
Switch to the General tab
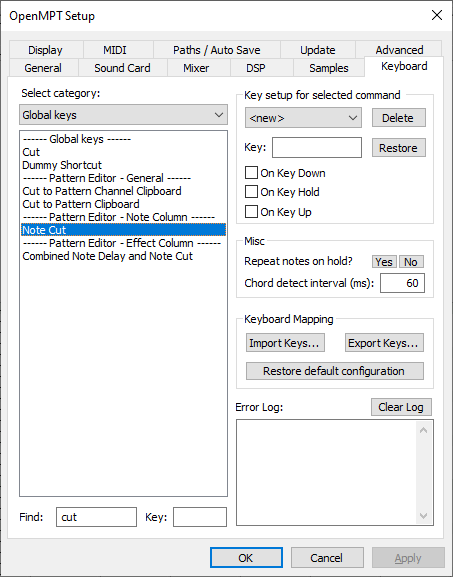click(x=43, y=68)
